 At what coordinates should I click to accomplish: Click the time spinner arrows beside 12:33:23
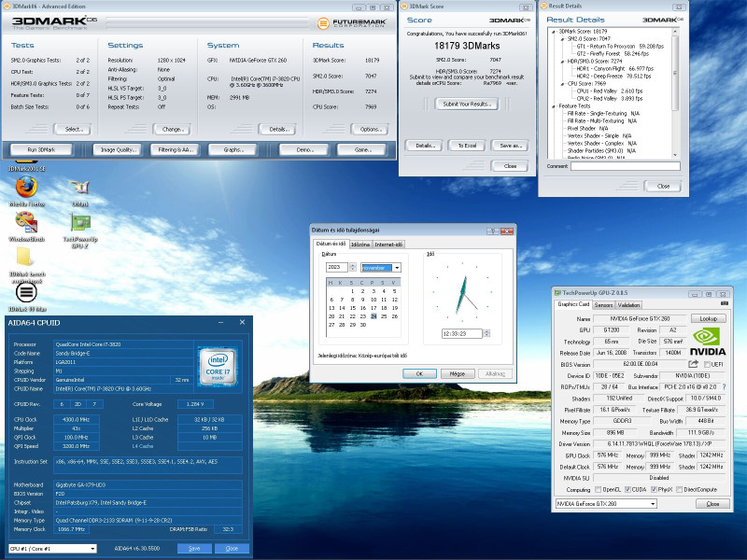pos(486,333)
